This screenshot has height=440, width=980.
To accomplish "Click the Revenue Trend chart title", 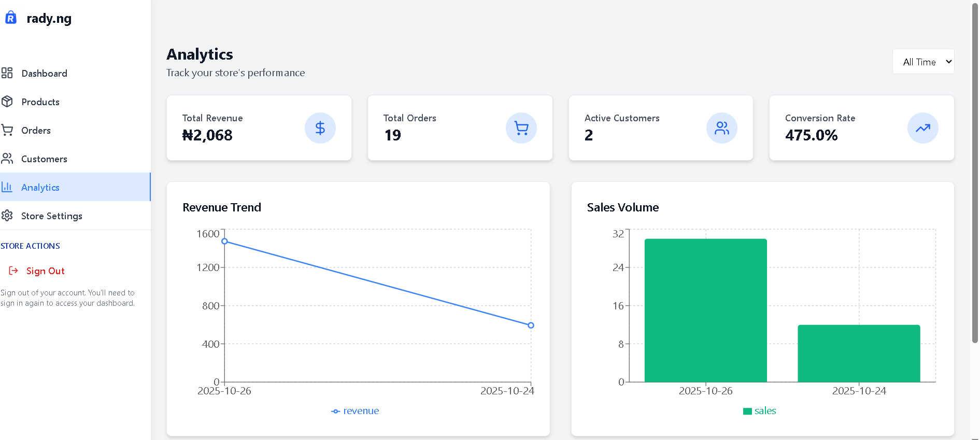I will tap(222, 207).
